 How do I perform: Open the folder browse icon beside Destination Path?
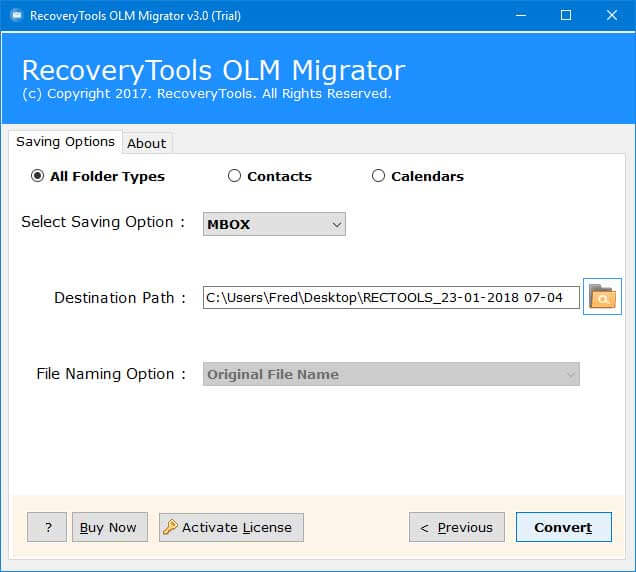(602, 297)
